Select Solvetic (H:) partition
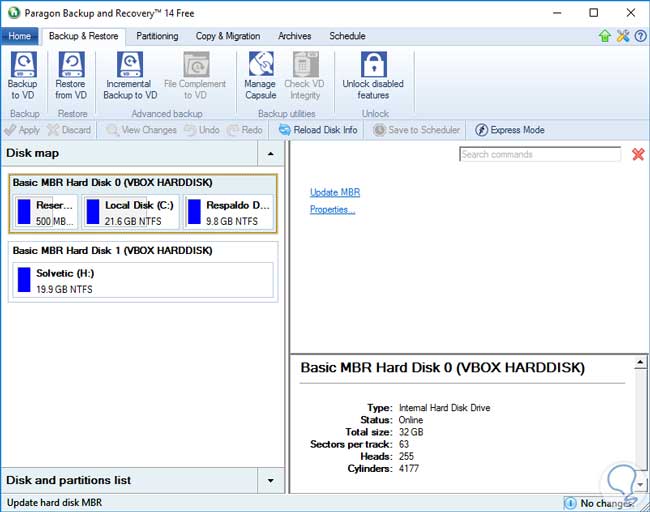Screen dimensions: 650x512 143,280
